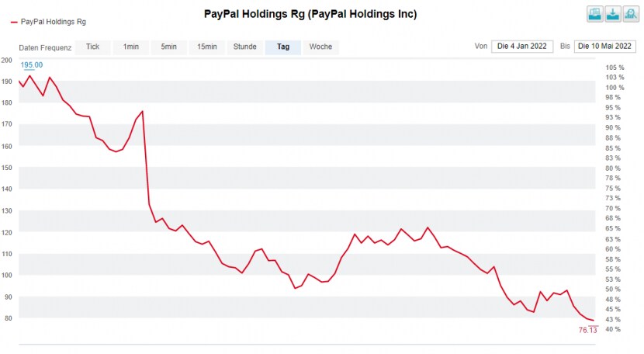Click the 70 % axis label
The image size is (644, 354).
[613, 209]
